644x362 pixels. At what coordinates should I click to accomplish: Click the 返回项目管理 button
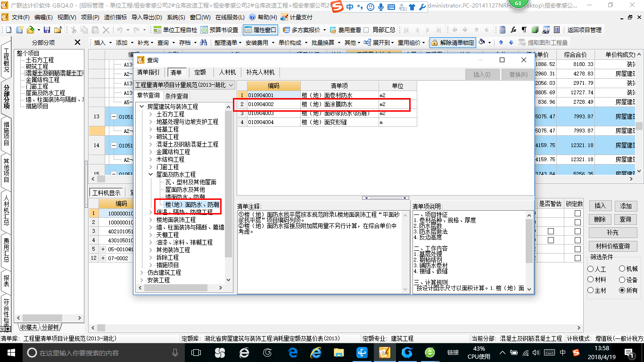coord(584,30)
